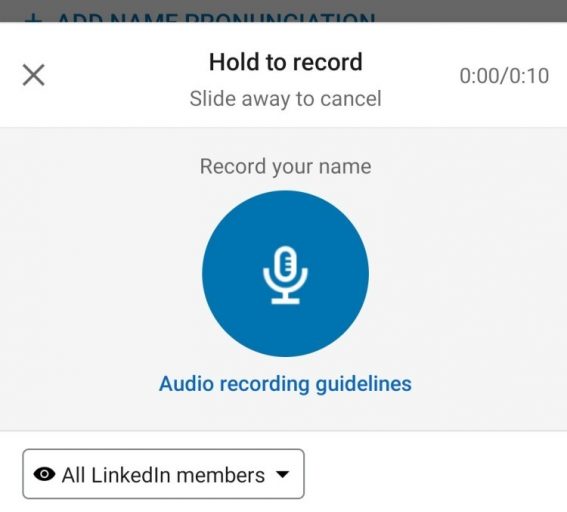Click the elapsed time counter display
This screenshot has width=567, height=512.
pos(504,76)
